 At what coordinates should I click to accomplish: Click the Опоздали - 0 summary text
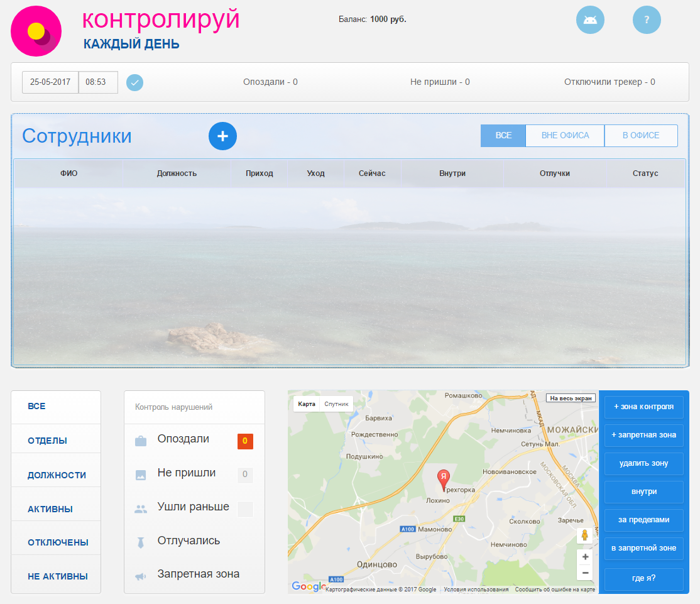click(x=271, y=82)
